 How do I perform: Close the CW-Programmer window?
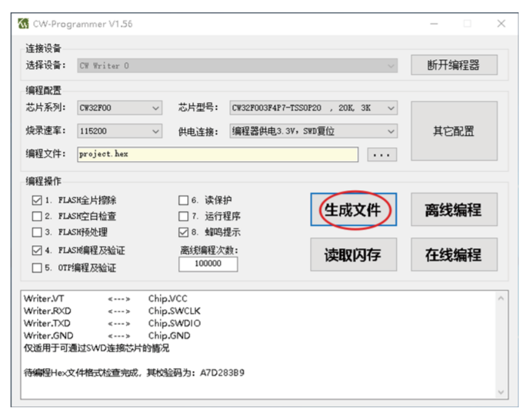tap(501, 23)
